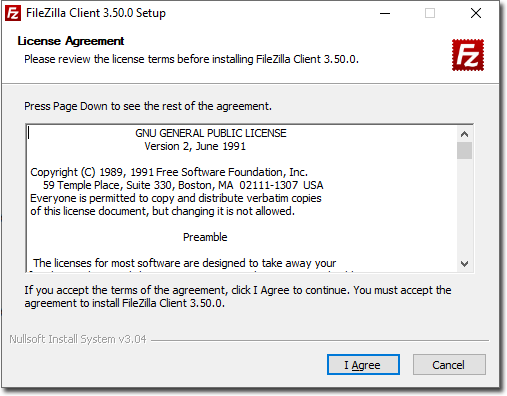Click the Nullsoft Install System v3.04 label

(78, 339)
